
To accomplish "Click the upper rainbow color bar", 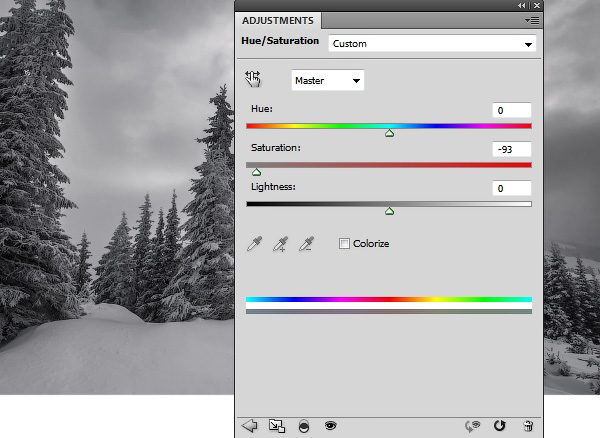I will pyautogui.click(x=389, y=299).
